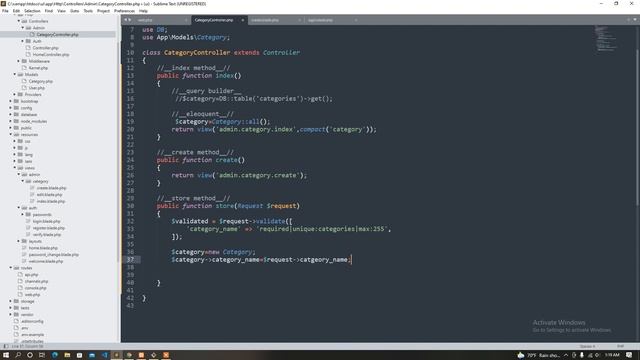Collapse the views folder
Image resolution: width=640 pixels, height=360 pixels.
[x=15, y=168]
